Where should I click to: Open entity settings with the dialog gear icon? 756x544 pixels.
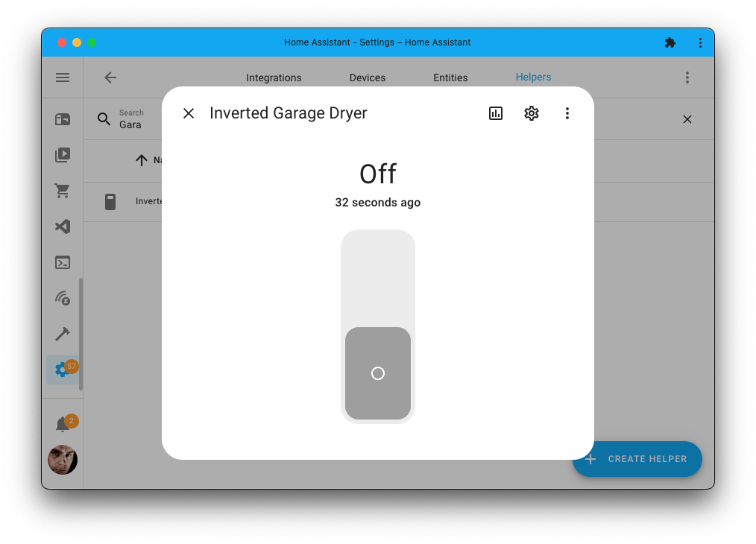click(x=531, y=113)
